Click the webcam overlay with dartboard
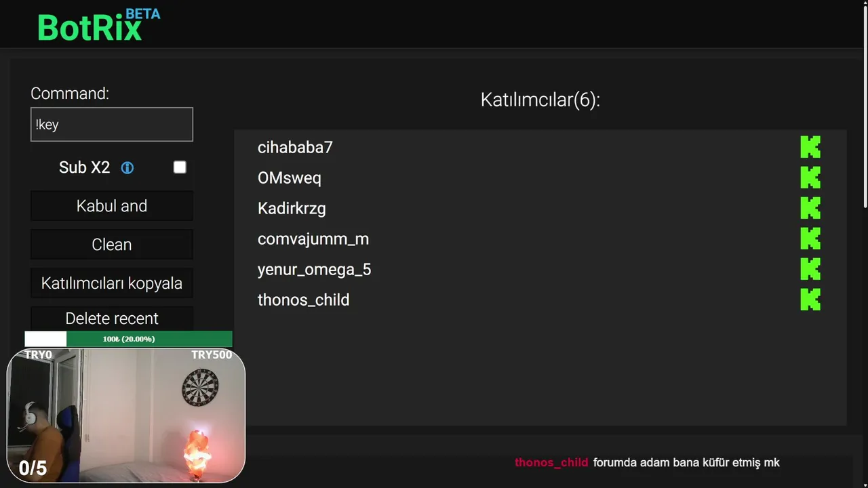This screenshot has width=868, height=488. 126,415
